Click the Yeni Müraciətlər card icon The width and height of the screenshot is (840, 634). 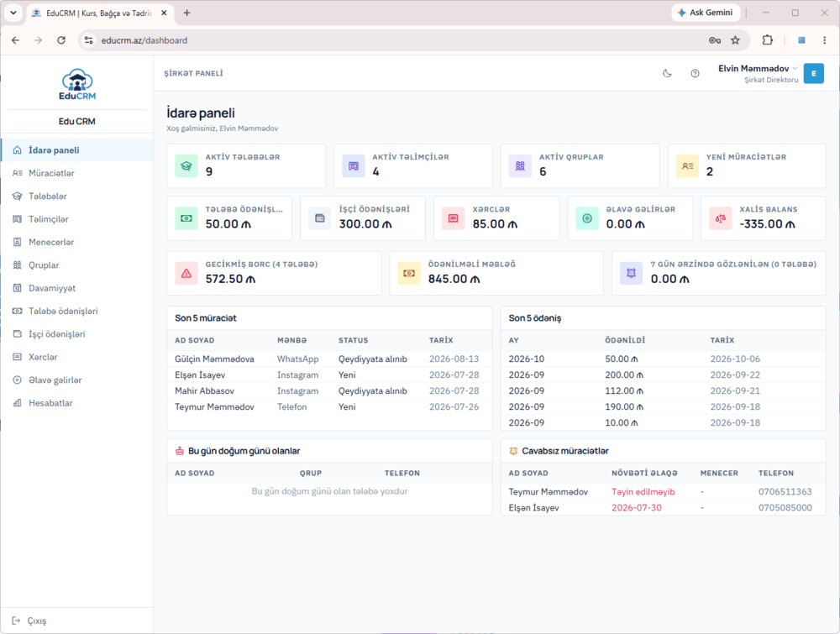(687, 165)
